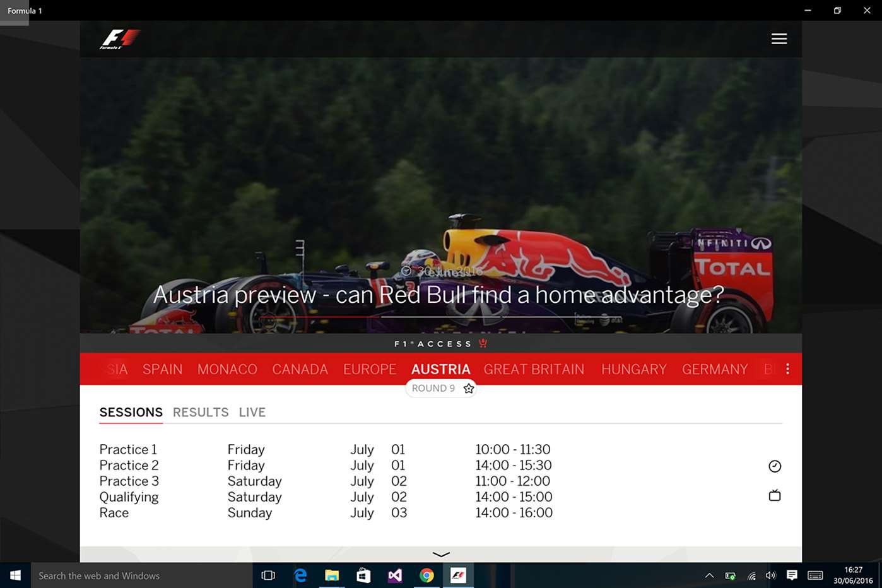Open the hamburger menu icon
This screenshot has height=588, width=882.
click(779, 38)
